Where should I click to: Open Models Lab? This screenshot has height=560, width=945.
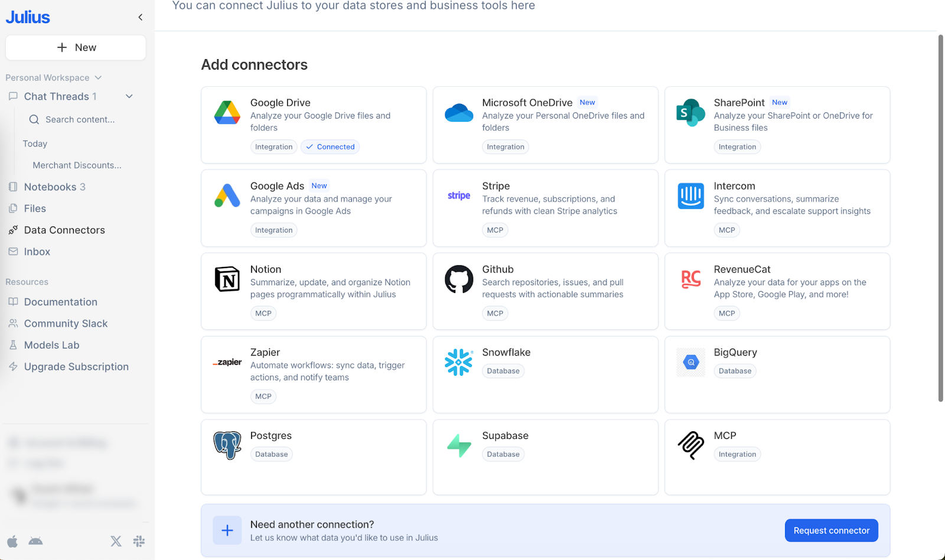tap(52, 345)
